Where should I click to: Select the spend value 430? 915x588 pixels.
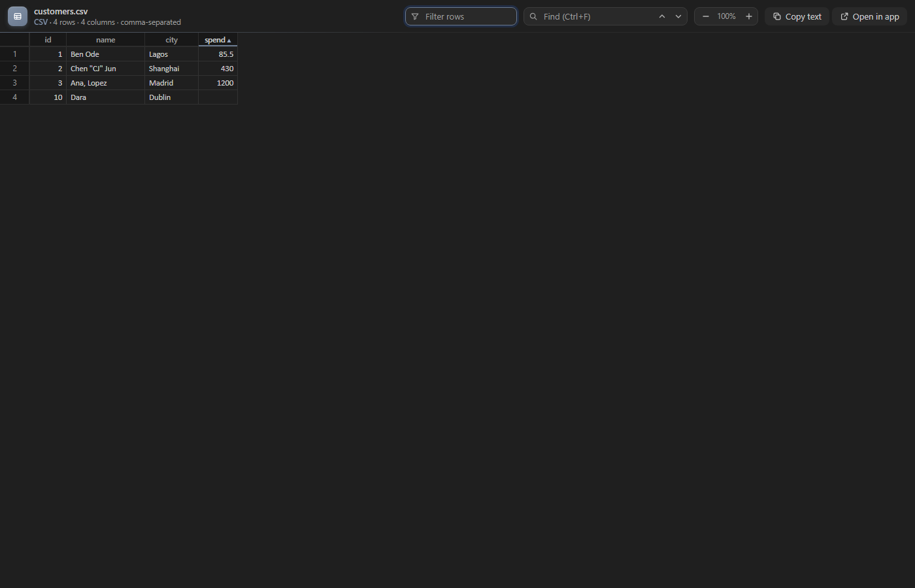(218, 69)
